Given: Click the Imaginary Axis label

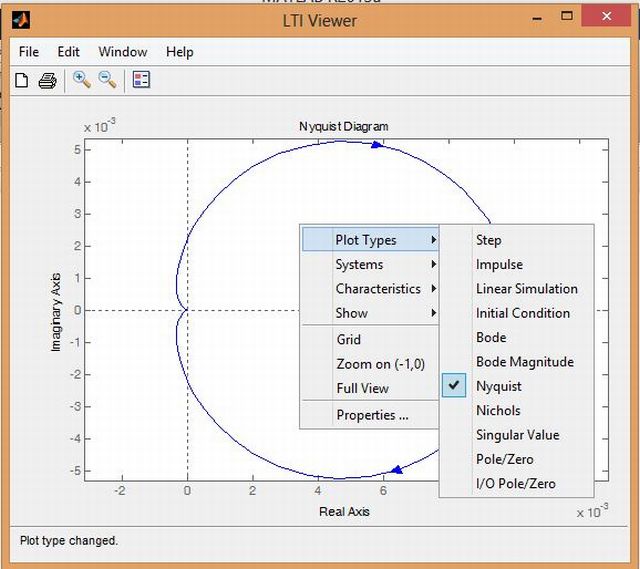Looking at the screenshot, I should [x=56, y=312].
